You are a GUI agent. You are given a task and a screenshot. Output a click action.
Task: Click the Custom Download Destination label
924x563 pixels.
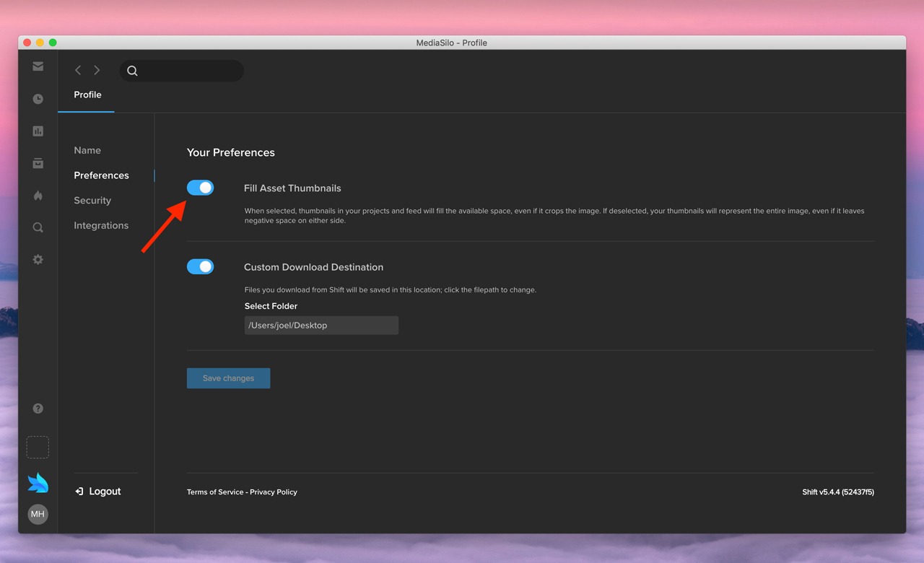(x=313, y=267)
